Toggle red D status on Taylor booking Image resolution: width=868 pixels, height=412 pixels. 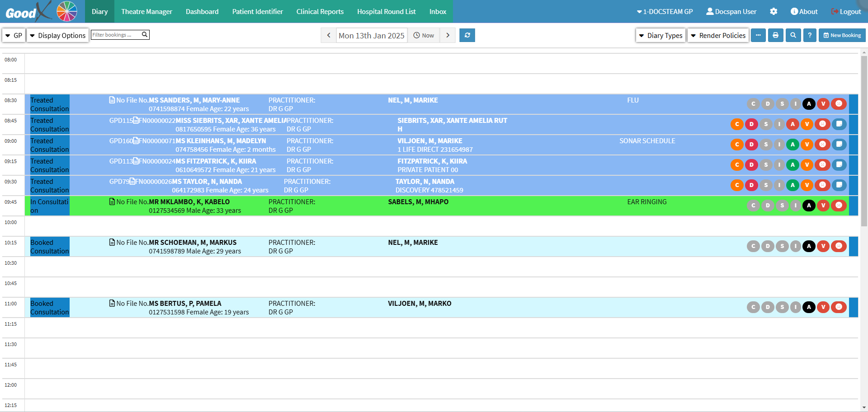point(751,185)
